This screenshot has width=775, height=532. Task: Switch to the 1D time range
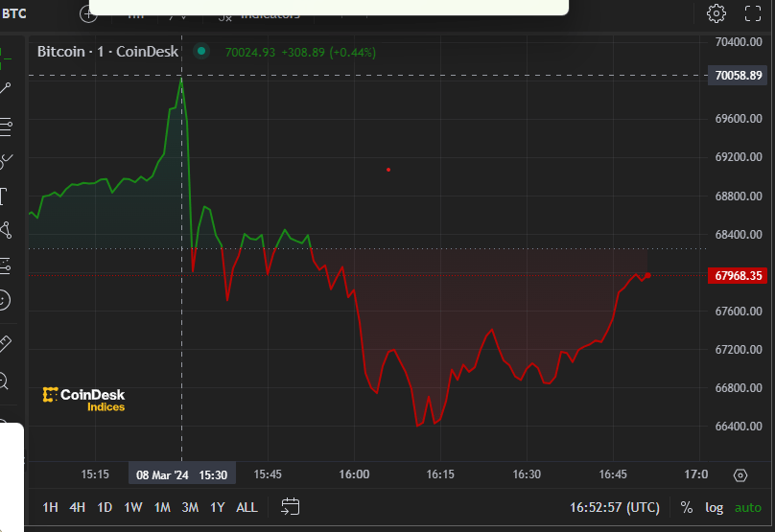(105, 507)
